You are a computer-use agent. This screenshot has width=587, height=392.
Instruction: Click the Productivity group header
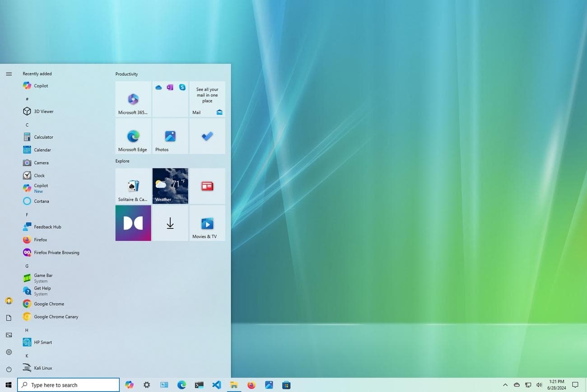(126, 74)
